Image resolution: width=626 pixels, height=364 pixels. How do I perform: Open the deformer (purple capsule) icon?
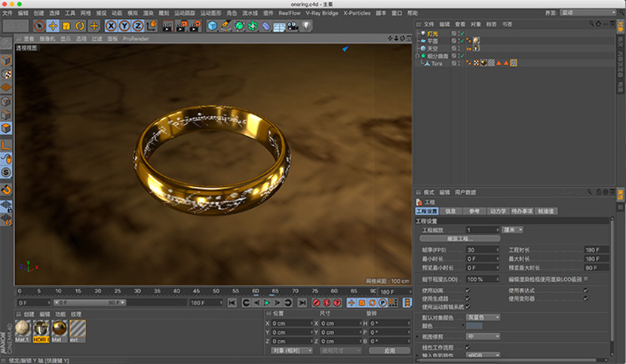click(x=266, y=26)
